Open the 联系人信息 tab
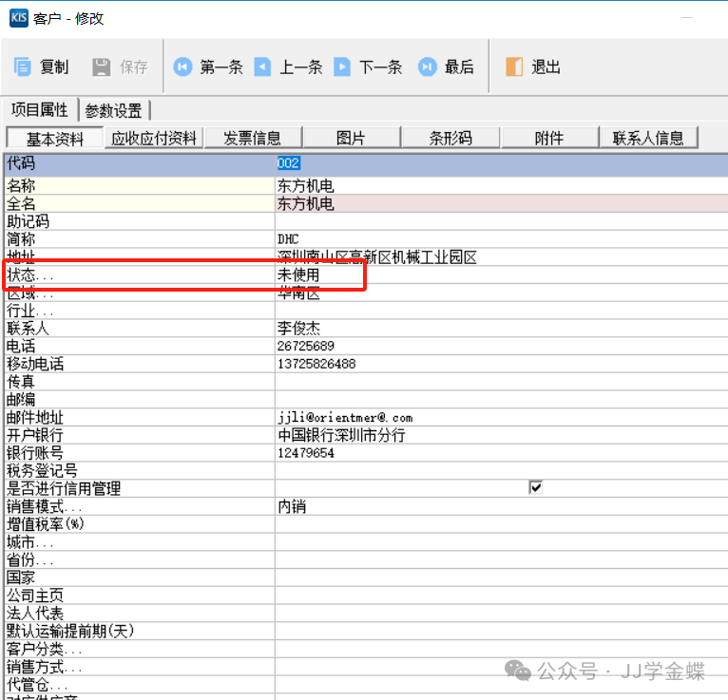728x700 pixels. point(648,139)
